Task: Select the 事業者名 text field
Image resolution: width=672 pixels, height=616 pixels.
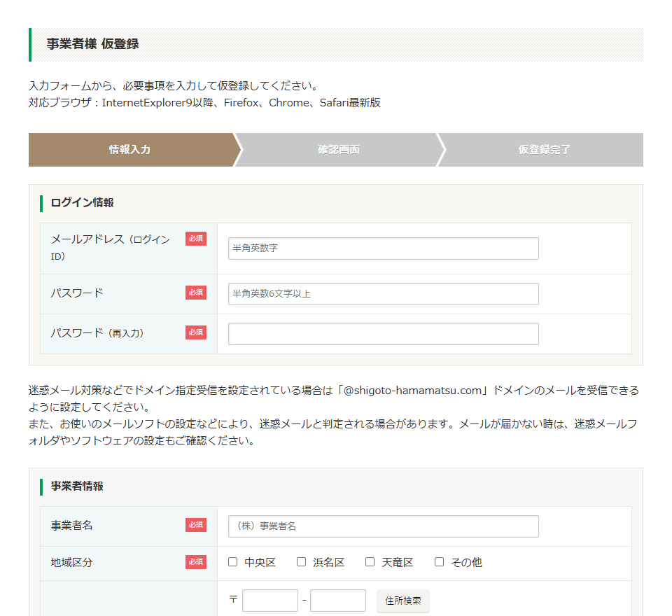Action: click(383, 526)
